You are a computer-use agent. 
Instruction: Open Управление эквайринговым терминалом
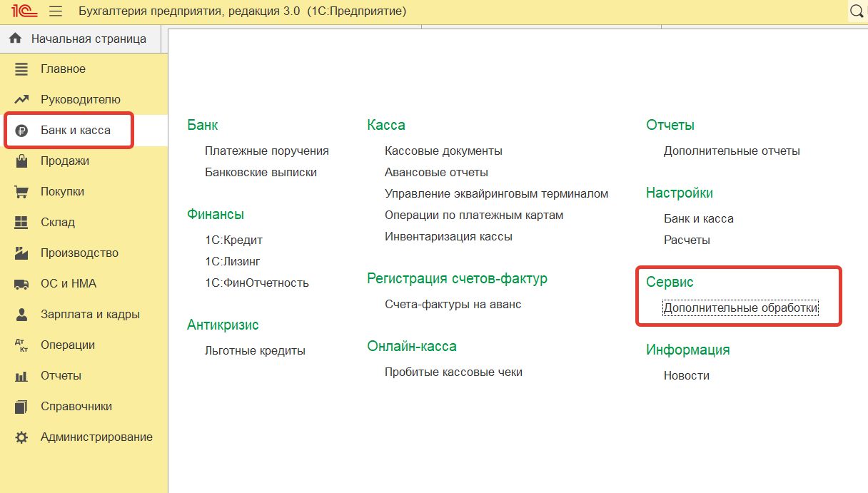[x=497, y=194]
